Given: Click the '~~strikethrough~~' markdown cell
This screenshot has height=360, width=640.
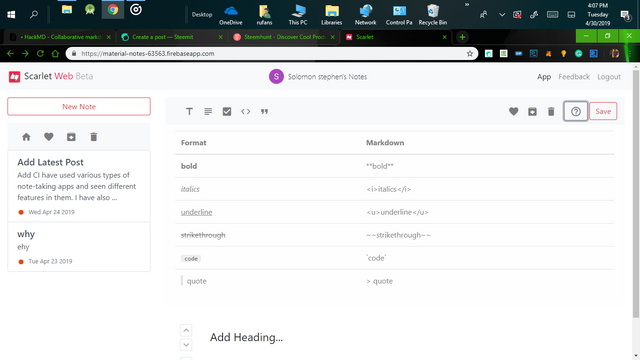Looking at the screenshot, I should click(x=398, y=235).
